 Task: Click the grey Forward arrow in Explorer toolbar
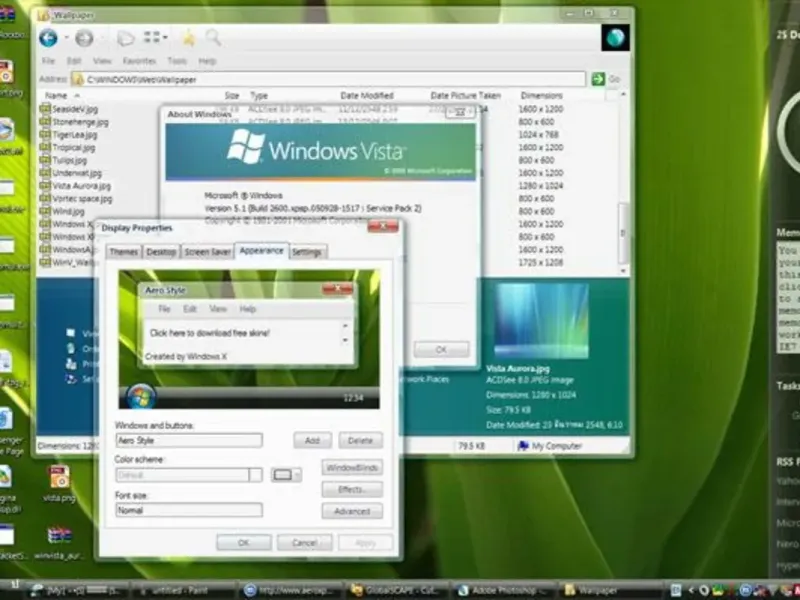tap(84, 38)
